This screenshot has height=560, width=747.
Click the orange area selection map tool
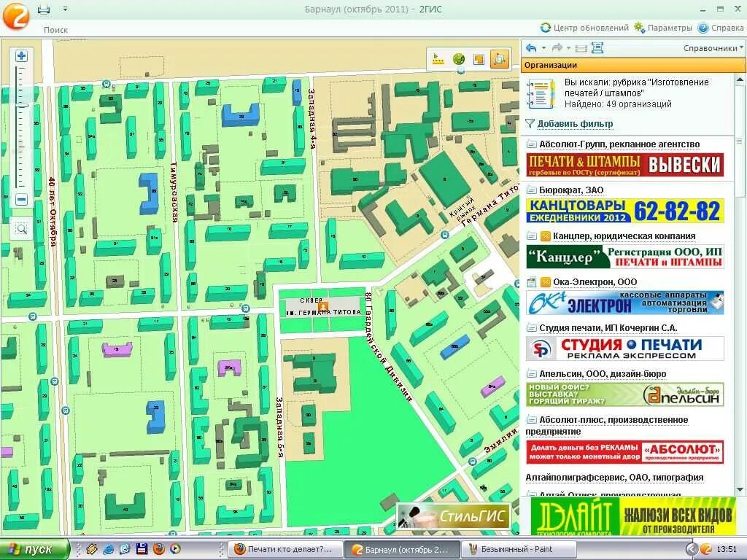[x=479, y=59]
